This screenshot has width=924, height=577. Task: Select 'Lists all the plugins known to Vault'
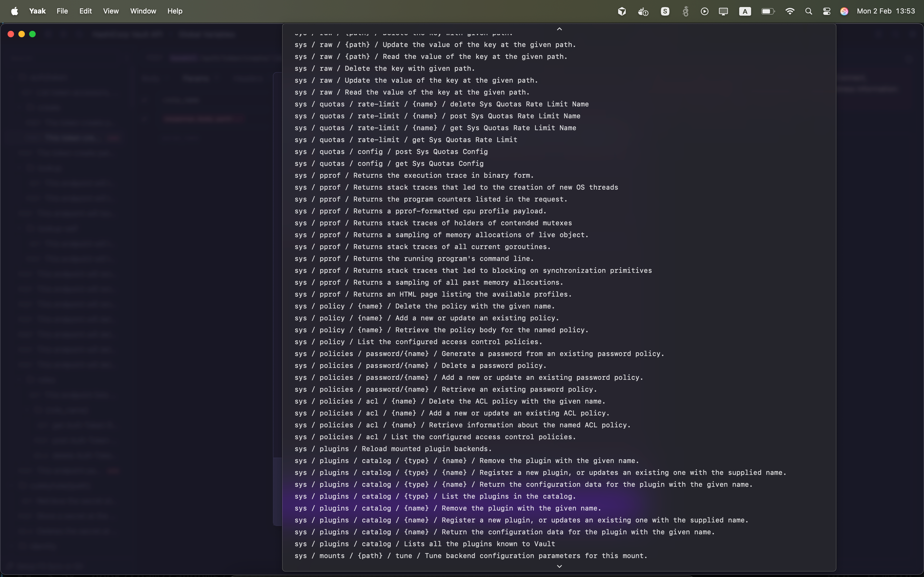(424, 544)
